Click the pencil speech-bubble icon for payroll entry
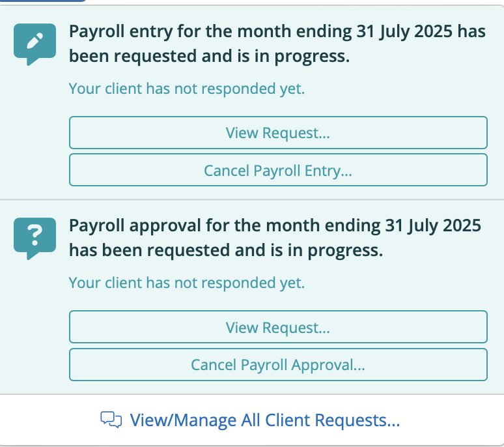This screenshot has width=504, height=447. tap(35, 44)
